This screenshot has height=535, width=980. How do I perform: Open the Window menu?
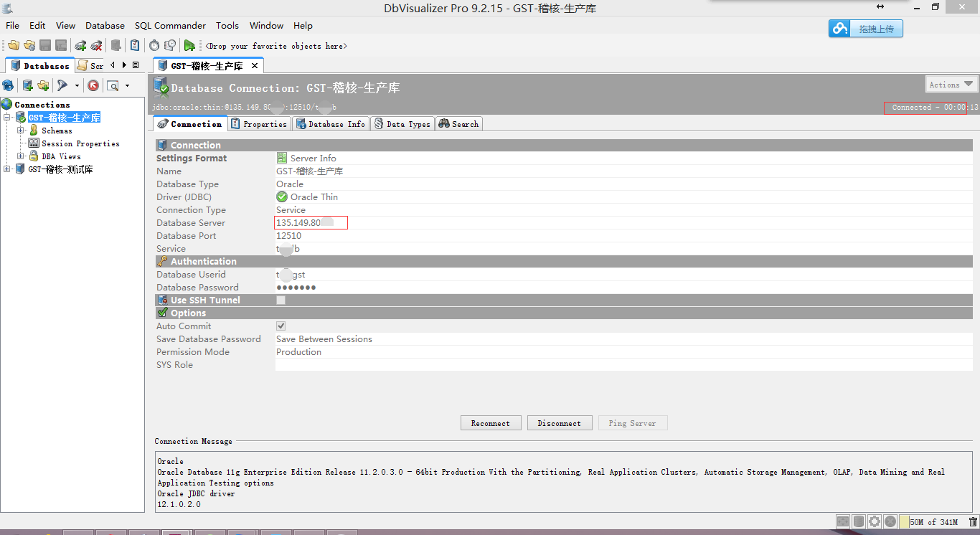point(266,25)
